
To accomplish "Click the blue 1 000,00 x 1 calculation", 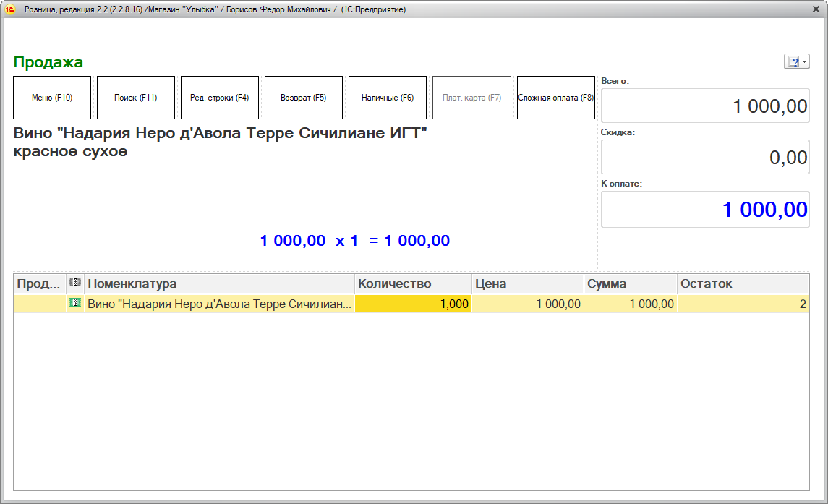I will coord(355,241).
